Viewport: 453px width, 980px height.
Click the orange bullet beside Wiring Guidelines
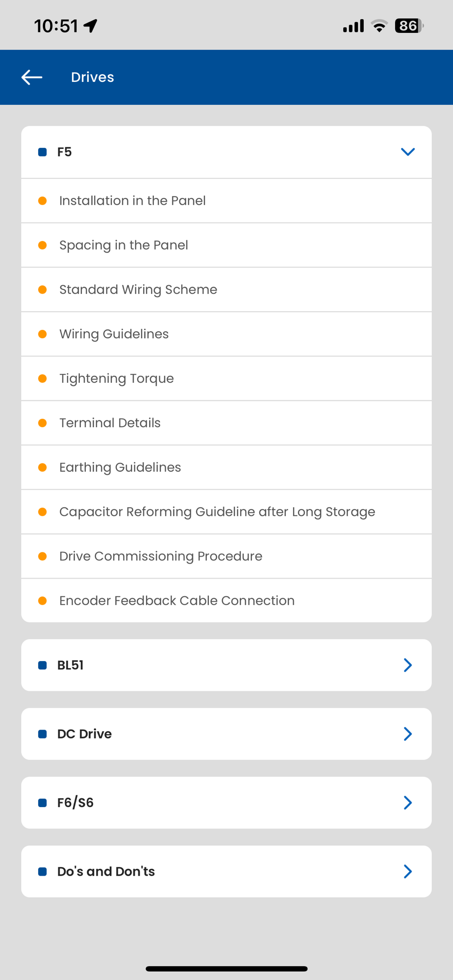tap(43, 334)
